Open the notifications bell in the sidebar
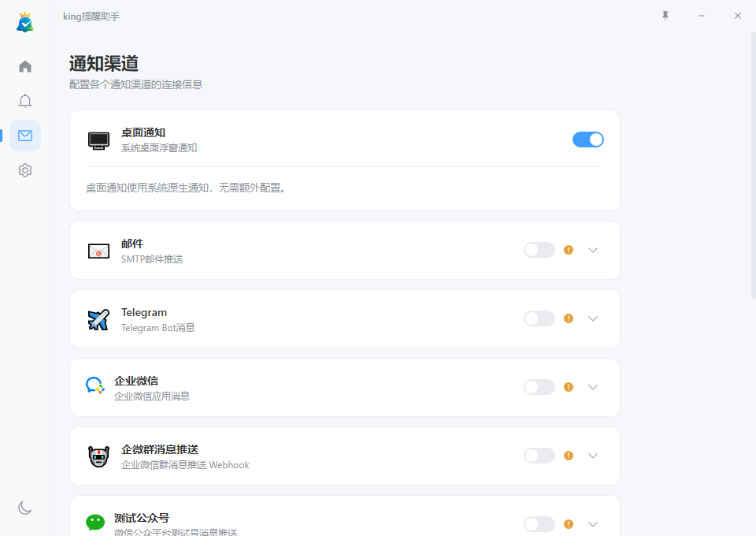This screenshot has width=756, height=536. click(x=24, y=101)
